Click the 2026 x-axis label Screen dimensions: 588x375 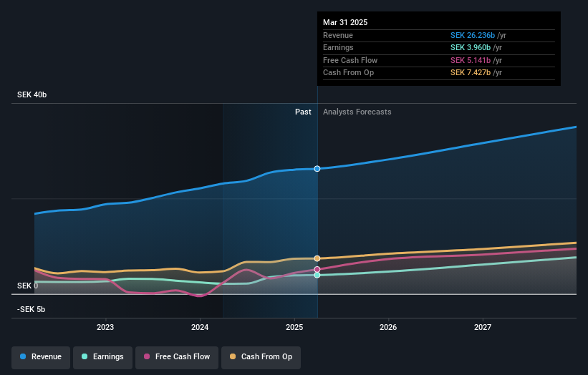(388, 327)
